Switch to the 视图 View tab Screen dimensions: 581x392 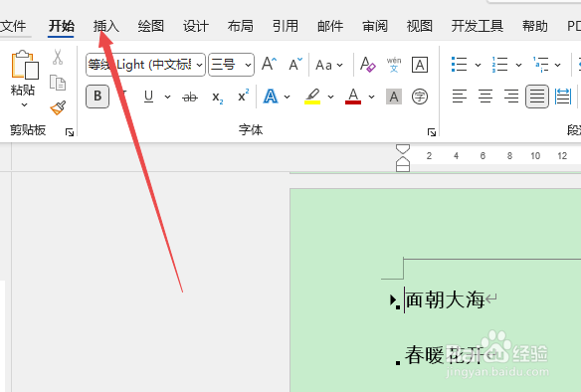tap(420, 26)
